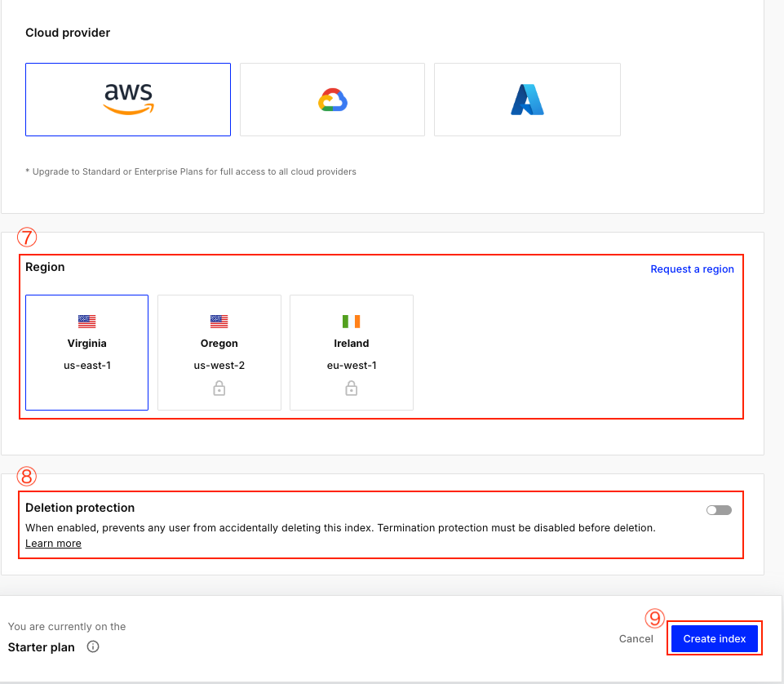Choose the Google Cloud provider logo
Image resolution: width=784 pixels, height=684 pixels.
332,100
